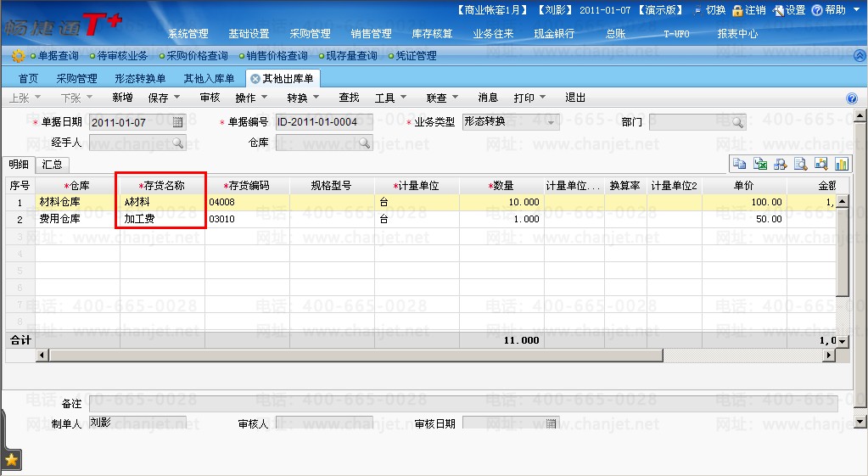The height and width of the screenshot is (476, 868).
Task: Click the search icon in 仓库 header field
Action: [x=364, y=143]
